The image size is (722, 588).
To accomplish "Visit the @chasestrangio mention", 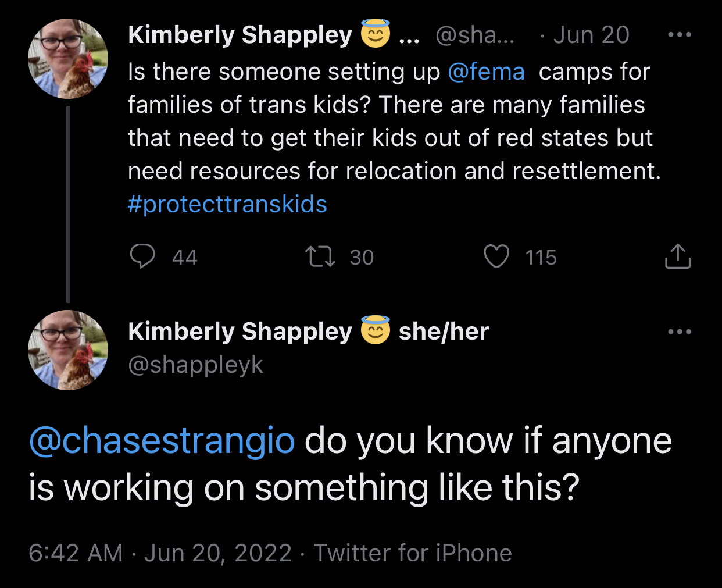I will pos(162,440).
